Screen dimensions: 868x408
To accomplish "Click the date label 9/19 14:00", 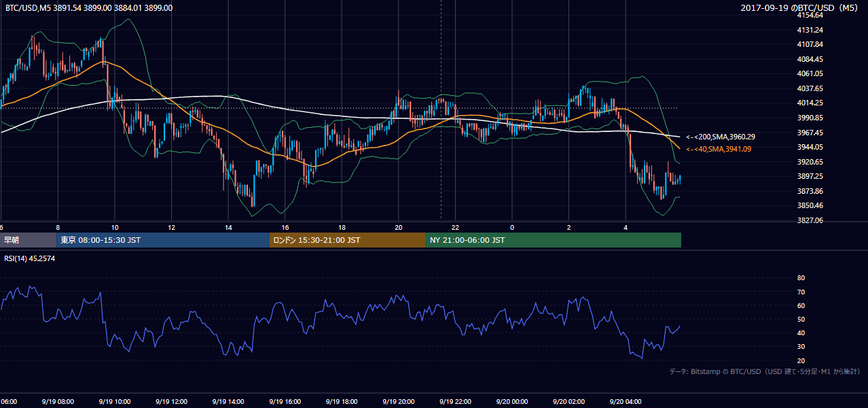I will [x=228, y=402].
